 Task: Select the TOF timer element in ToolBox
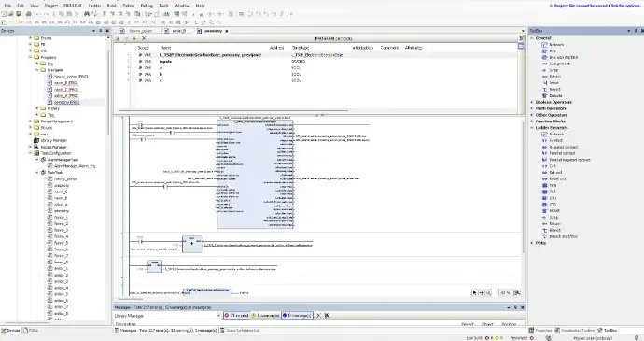[x=549, y=192]
